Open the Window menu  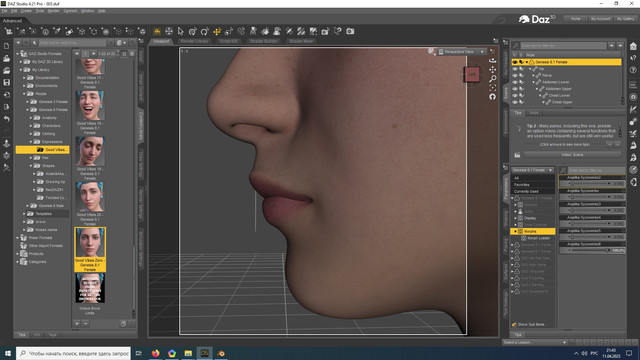tap(87, 11)
